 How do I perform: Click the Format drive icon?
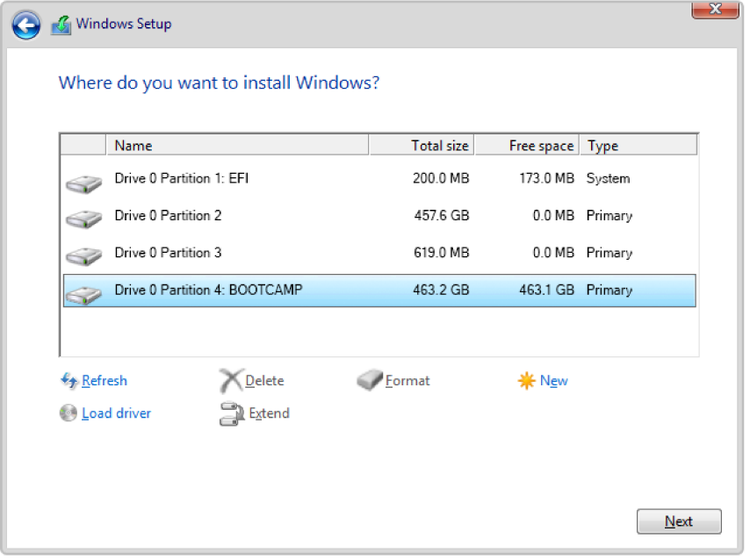tap(370, 380)
